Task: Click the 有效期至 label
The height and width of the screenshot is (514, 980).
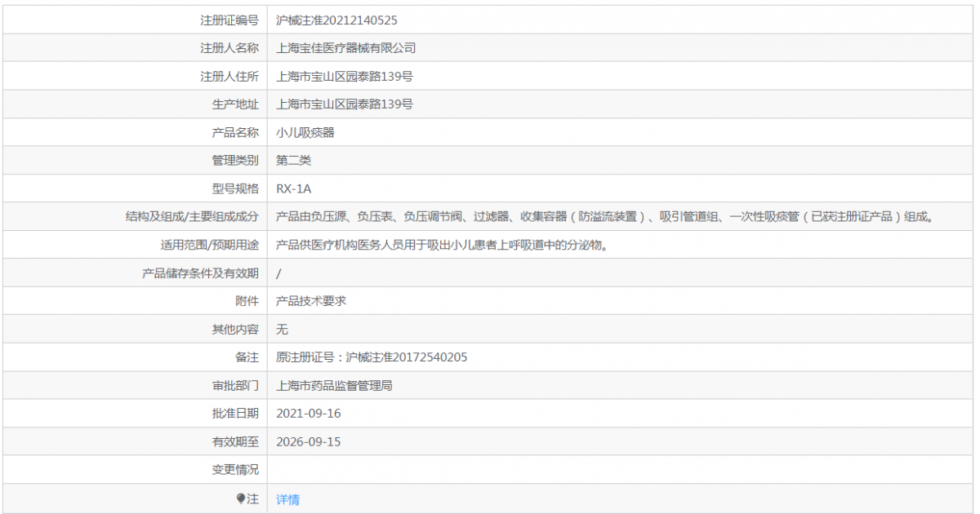Action: pos(235,442)
